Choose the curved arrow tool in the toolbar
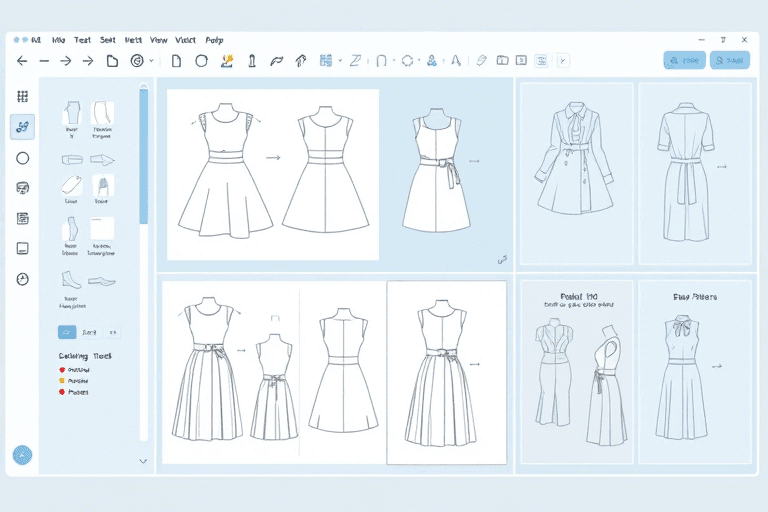 [x=277, y=61]
